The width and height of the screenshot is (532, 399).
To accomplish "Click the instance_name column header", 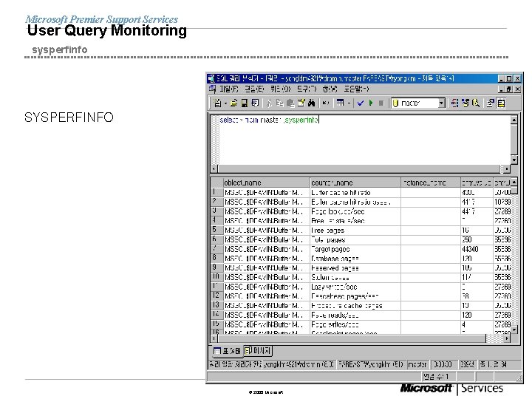I will (431, 183).
